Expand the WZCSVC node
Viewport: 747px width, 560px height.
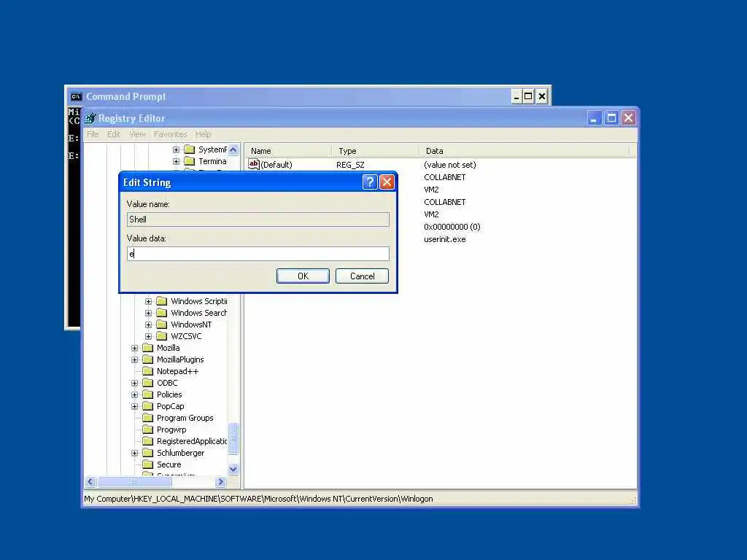[x=148, y=336]
